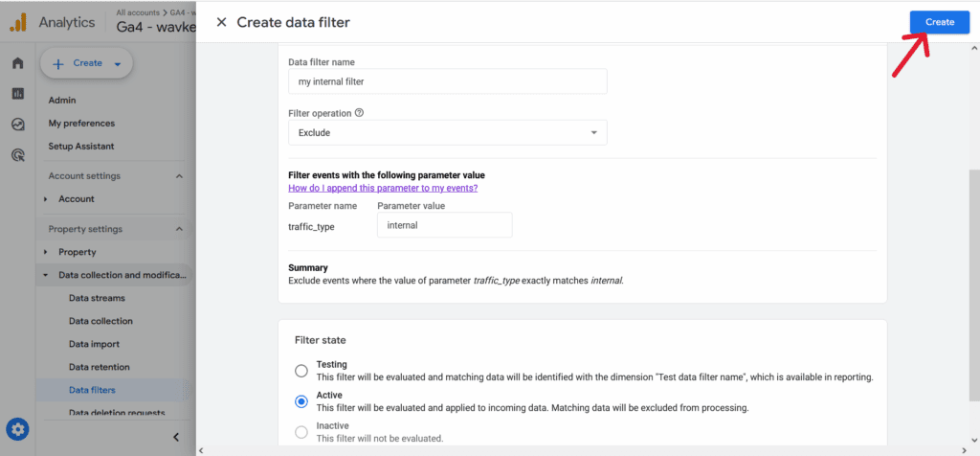The image size is (980, 456).
Task: Open Data collection settings
Action: [100, 321]
